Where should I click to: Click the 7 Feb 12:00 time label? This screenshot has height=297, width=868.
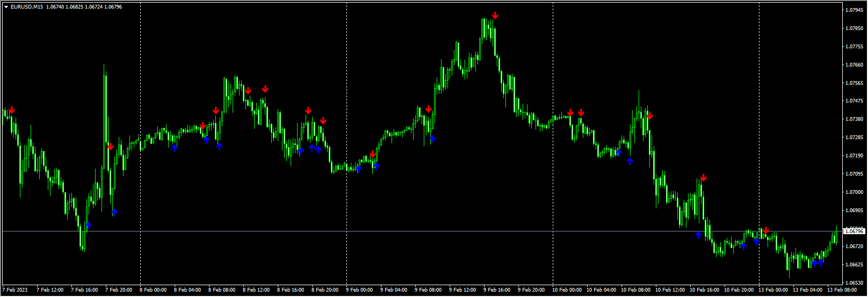point(50,290)
